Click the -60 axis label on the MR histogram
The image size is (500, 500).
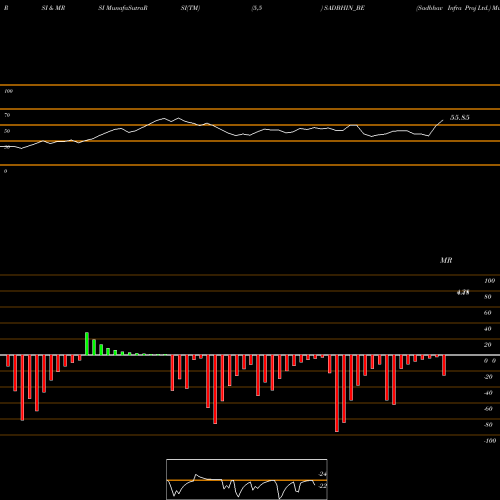coord(488,409)
